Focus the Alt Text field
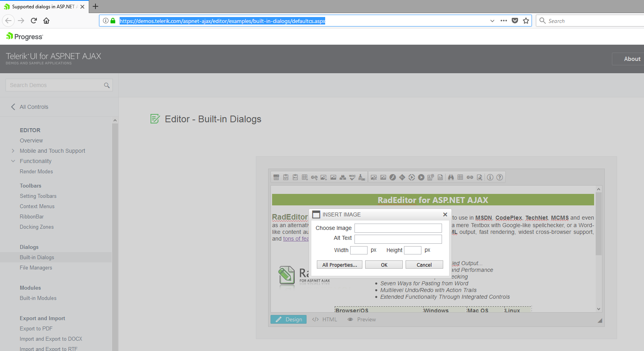This screenshot has height=351, width=644. tap(398, 239)
